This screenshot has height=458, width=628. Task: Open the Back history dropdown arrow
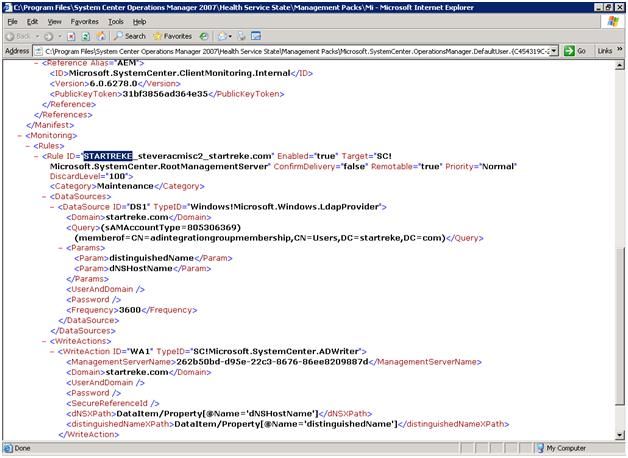[37, 36]
